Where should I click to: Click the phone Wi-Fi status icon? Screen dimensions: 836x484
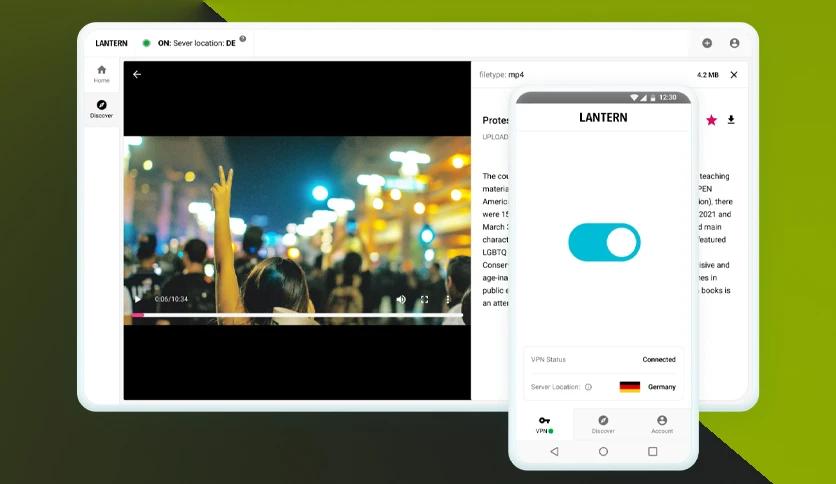634,98
